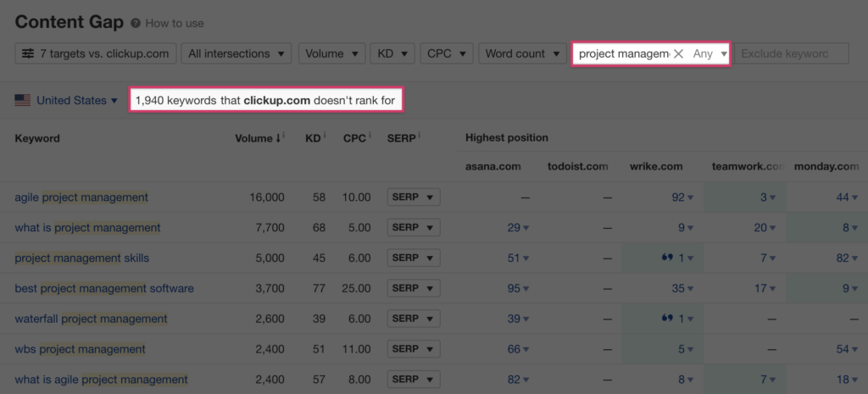Open SERP dropdown for agile project management
Viewport: 868px width, 394px height.
[x=414, y=197]
